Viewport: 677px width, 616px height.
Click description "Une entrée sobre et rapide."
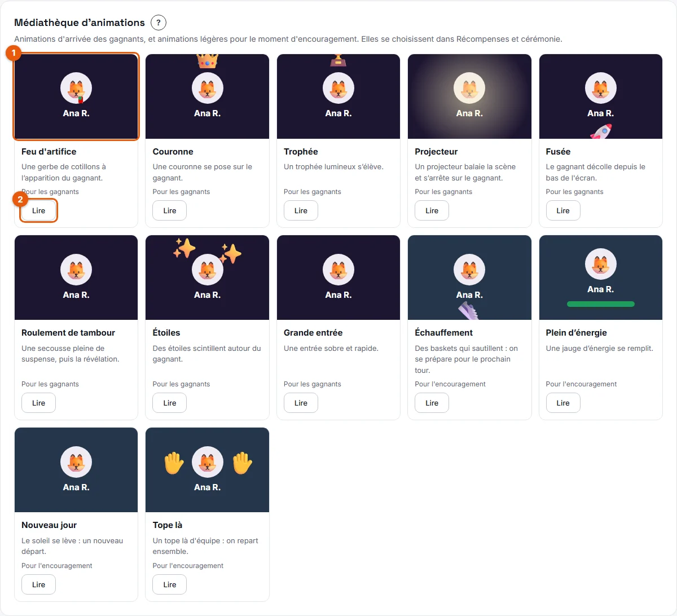click(331, 349)
